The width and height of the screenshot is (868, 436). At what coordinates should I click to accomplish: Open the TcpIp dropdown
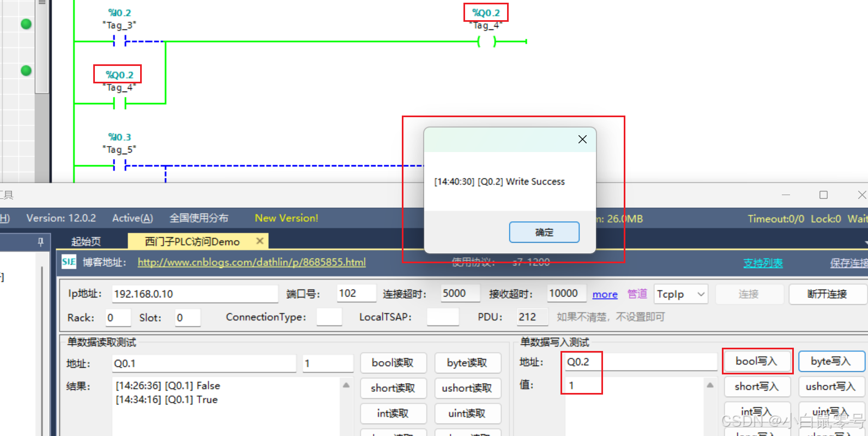pyautogui.click(x=681, y=294)
